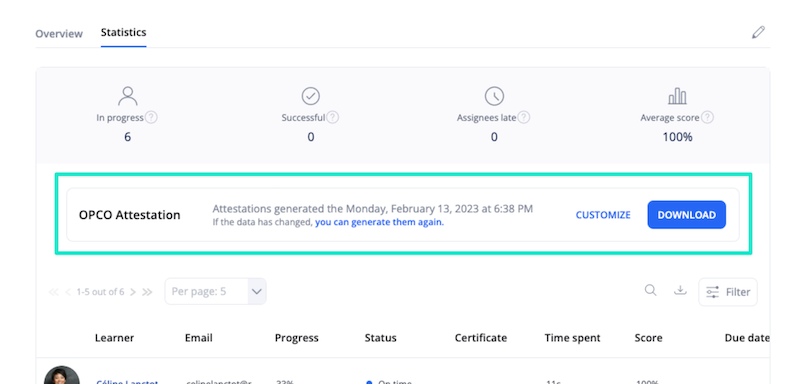Click the search magnifier icon

650,291
